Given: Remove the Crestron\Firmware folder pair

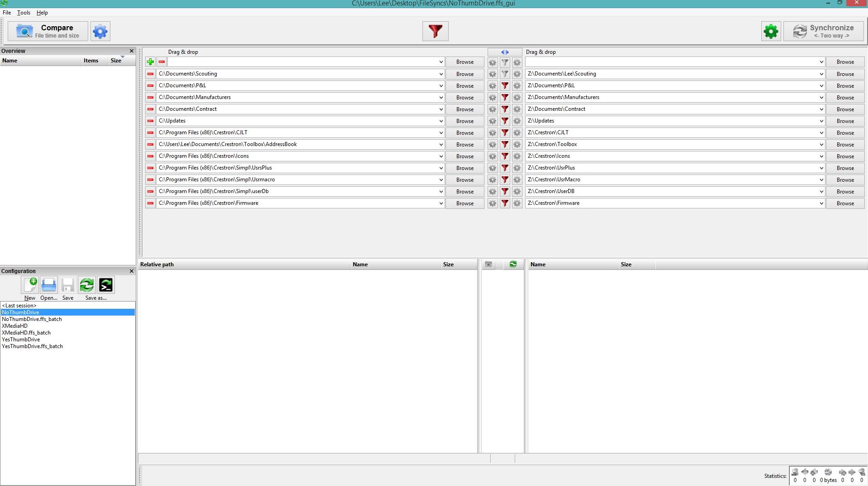Looking at the screenshot, I should point(150,203).
